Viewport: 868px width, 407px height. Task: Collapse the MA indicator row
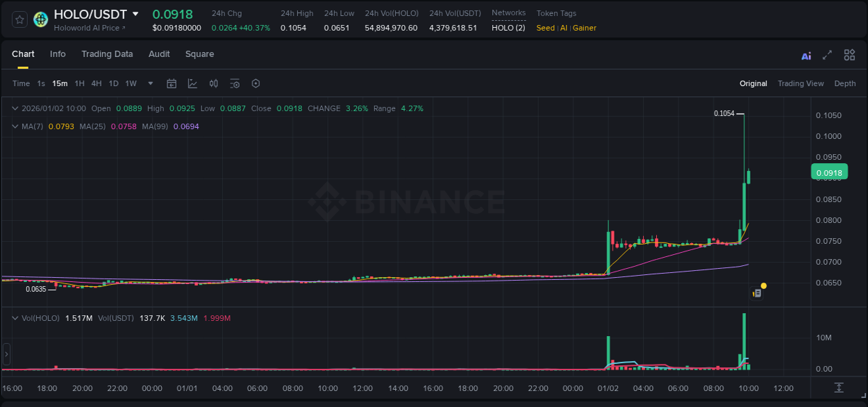coord(15,126)
